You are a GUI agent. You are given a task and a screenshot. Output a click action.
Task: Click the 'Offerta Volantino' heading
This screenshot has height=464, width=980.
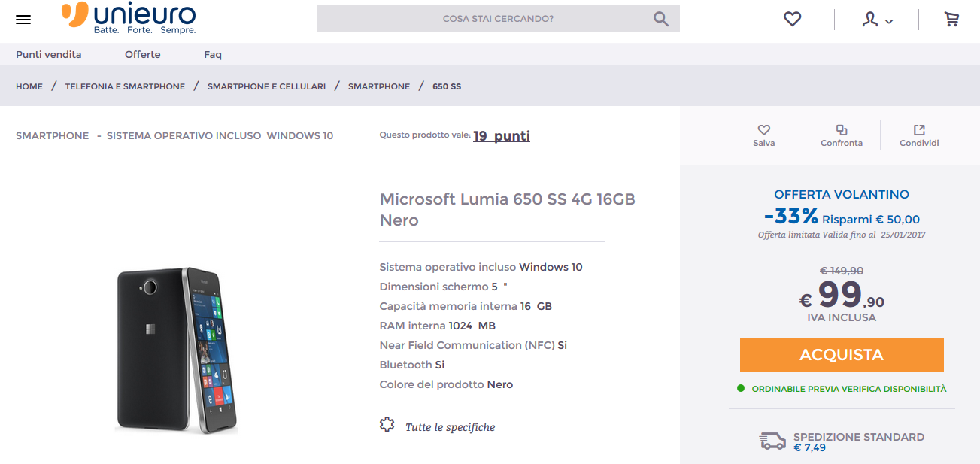[x=842, y=194]
